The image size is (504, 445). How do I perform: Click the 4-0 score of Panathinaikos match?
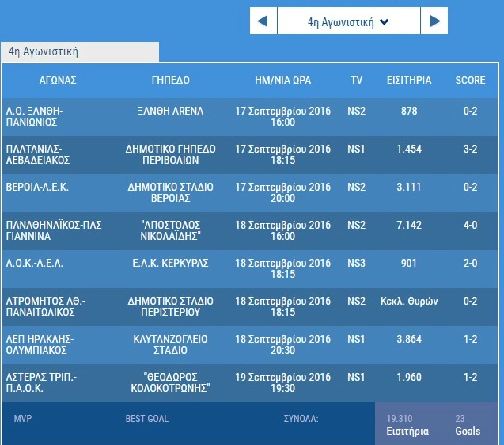point(470,225)
